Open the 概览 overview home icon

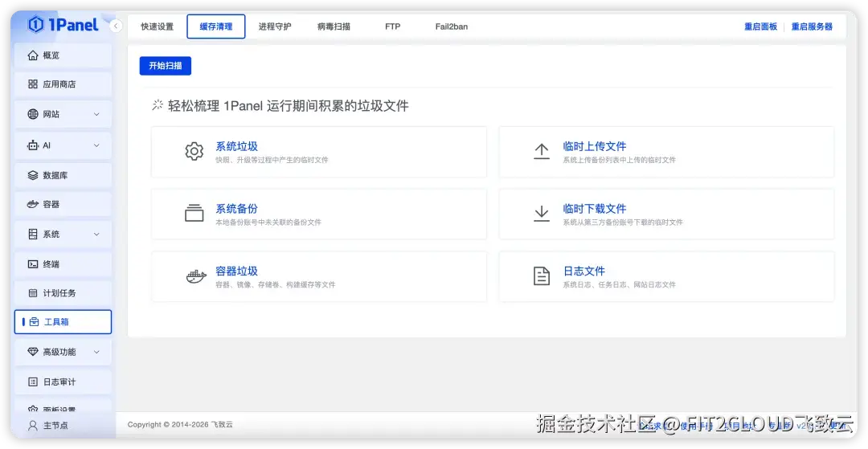pyautogui.click(x=33, y=55)
